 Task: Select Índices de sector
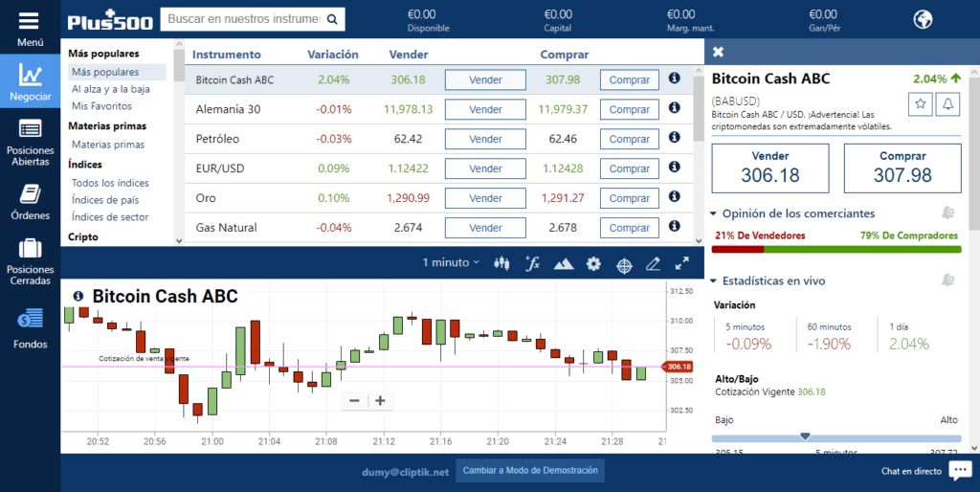point(110,217)
